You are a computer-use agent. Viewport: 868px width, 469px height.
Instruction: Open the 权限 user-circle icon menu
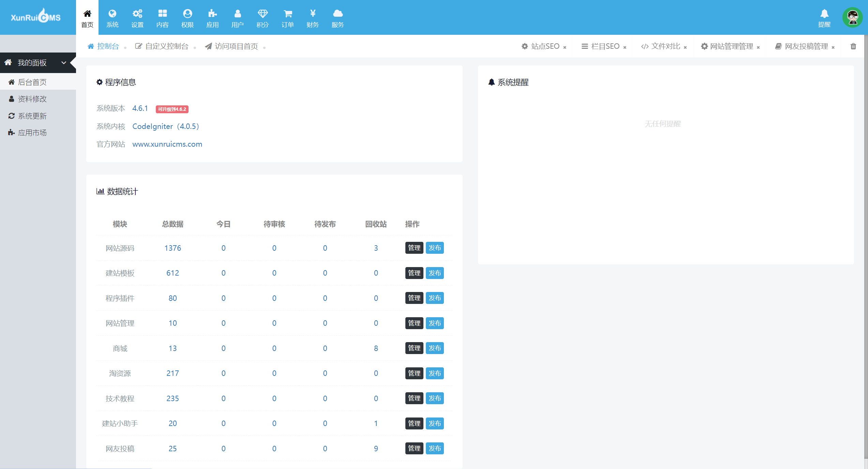pyautogui.click(x=188, y=18)
